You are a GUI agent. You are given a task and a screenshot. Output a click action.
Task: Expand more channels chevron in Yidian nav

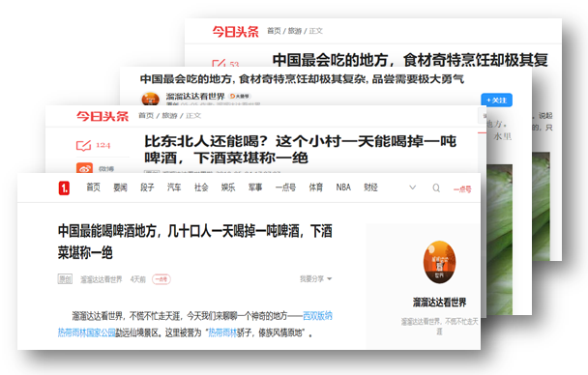coord(413,187)
